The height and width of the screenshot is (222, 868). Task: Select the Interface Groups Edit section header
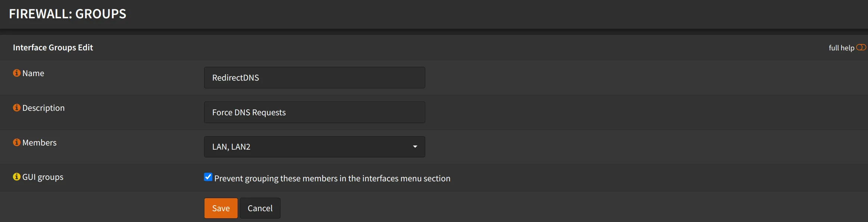(53, 47)
